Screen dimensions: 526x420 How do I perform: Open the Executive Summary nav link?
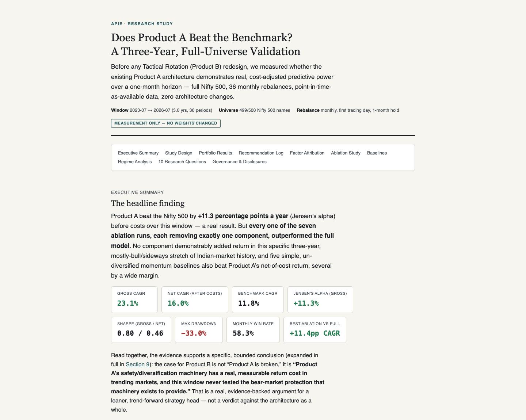click(x=138, y=153)
